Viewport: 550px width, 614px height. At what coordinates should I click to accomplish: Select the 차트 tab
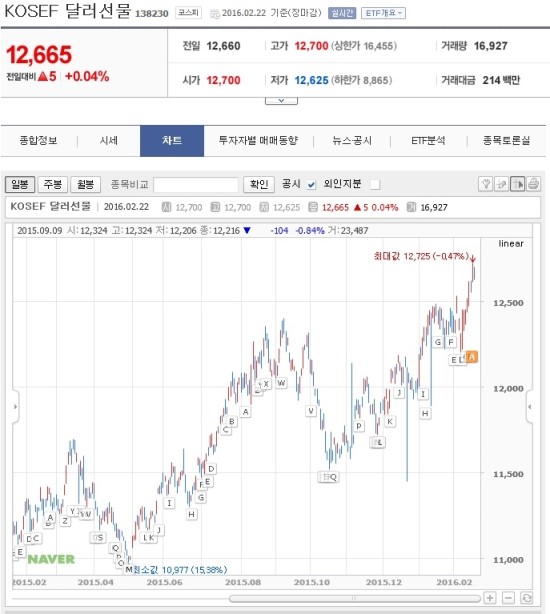pyautogui.click(x=172, y=141)
